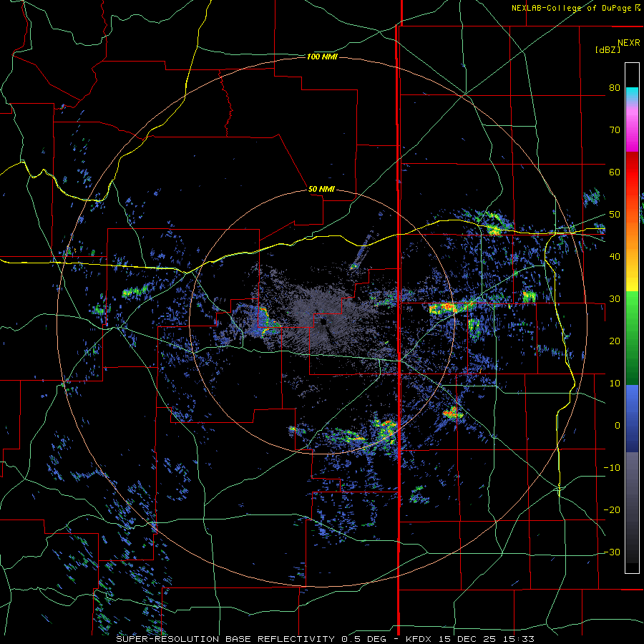Click the NEXR label above the legend
644x644 pixels.
pyautogui.click(x=628, y=43)
